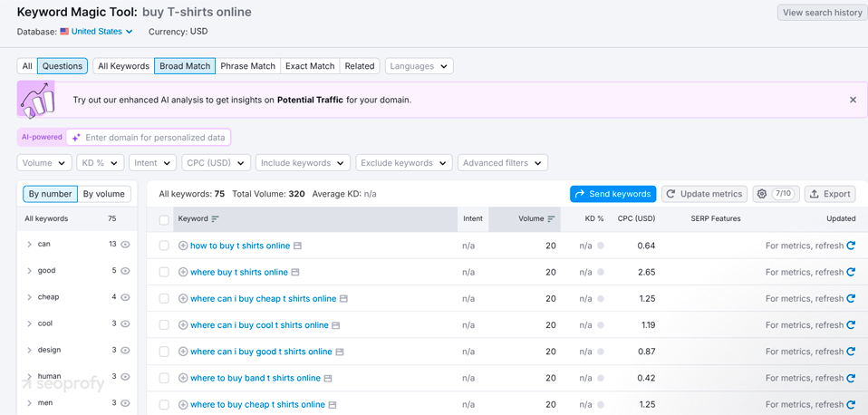868x415 pixels.
Task: Click the Update metrics button
Action: click(704, 194)
